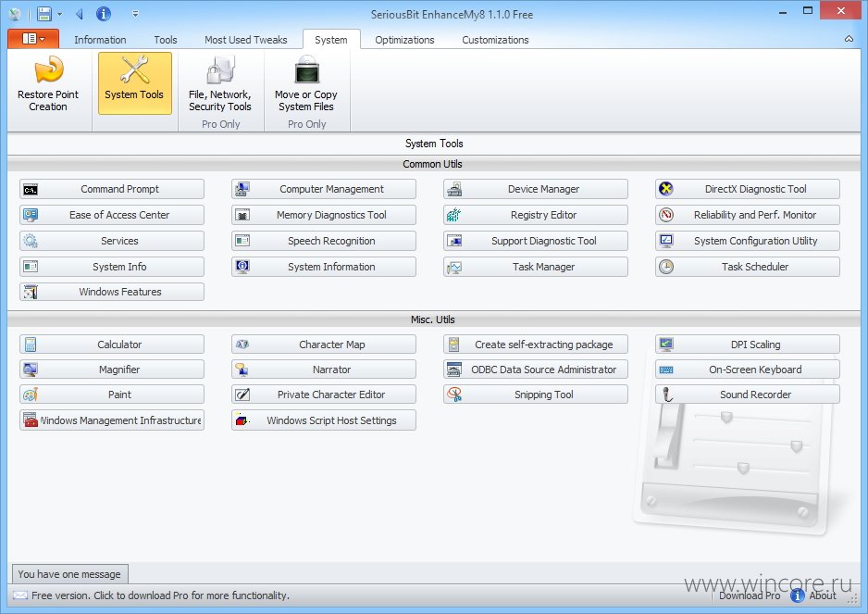The width and height of the screenshot is (868, 614).
Task: Open Private Character Editor
Action: 324,395
